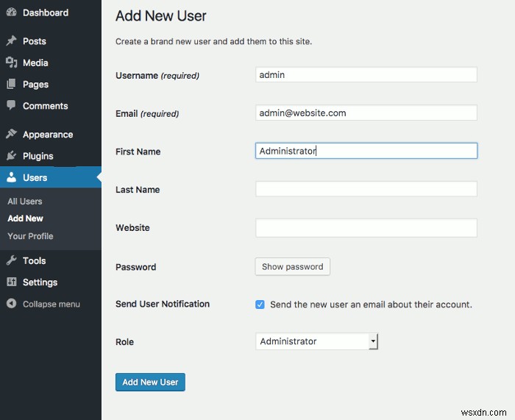Click the Posts pushpin icon

click(x=11, y=40)
